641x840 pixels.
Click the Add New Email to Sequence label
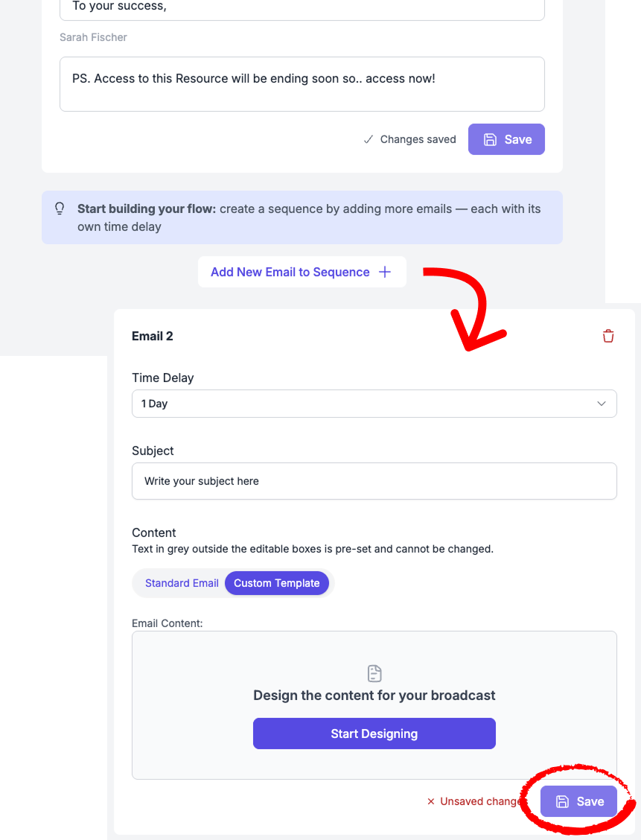tap(290, 272)
